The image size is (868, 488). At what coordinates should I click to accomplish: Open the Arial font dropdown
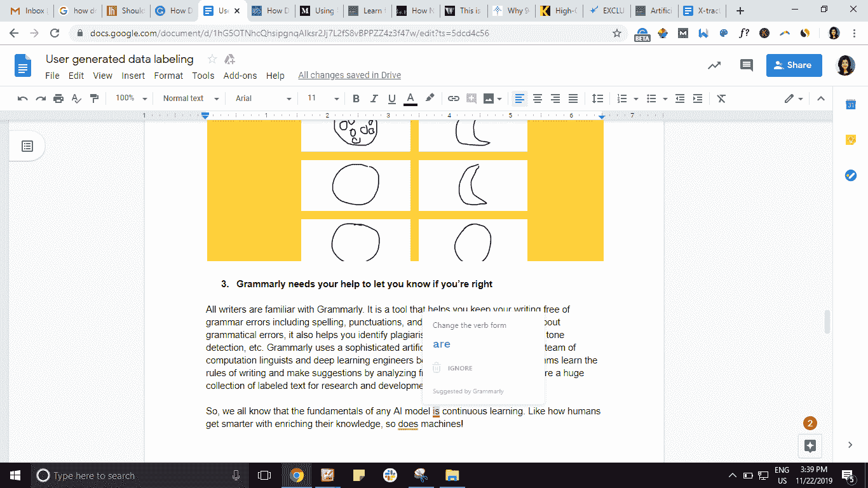(x=263, y=98)
